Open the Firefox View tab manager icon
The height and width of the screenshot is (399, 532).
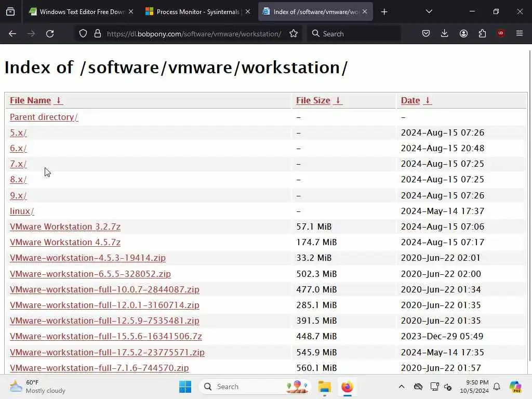point(10,12)
